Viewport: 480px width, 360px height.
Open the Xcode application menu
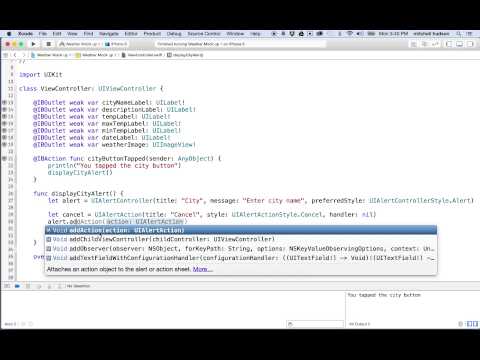[25, 34]
